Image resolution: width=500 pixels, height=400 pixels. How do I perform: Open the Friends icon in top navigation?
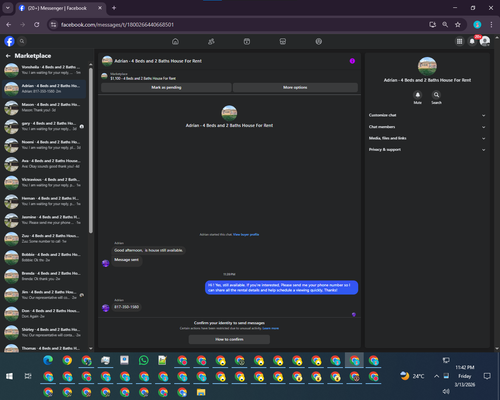coord(211,41)
